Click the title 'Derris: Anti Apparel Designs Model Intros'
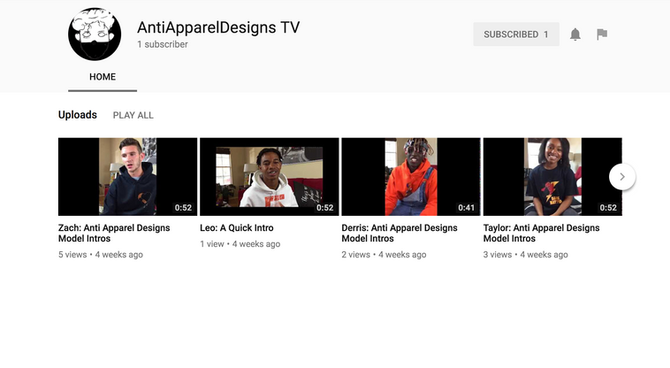Screen dimensions: 670x368 400,233
